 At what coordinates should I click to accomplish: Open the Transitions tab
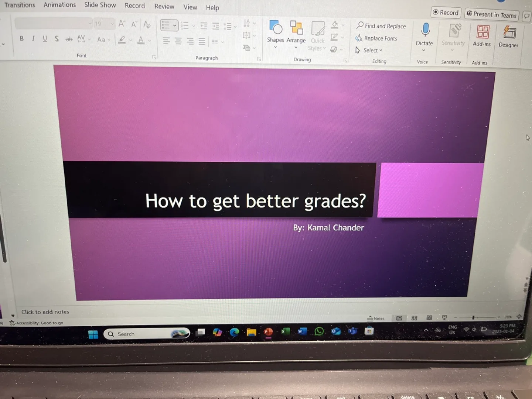point(20,5)
